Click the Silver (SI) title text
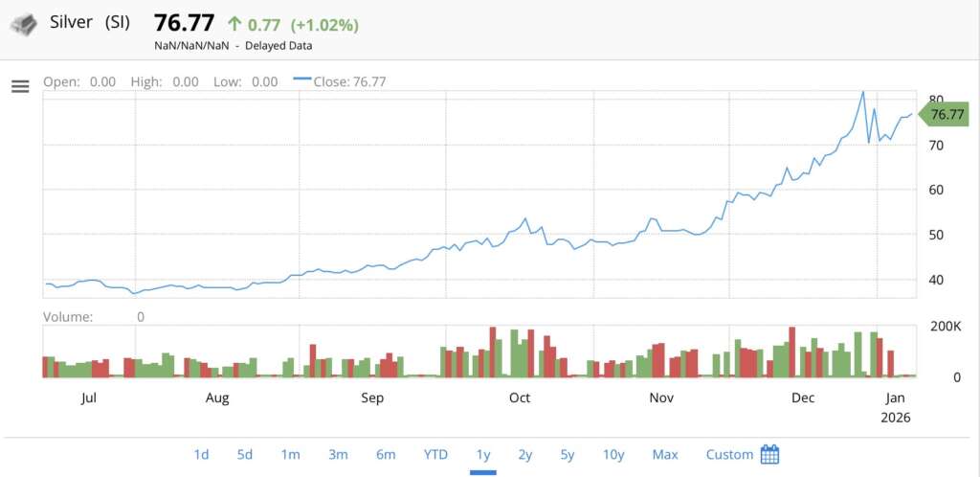 pyautogui.click(x=90, y=22)
